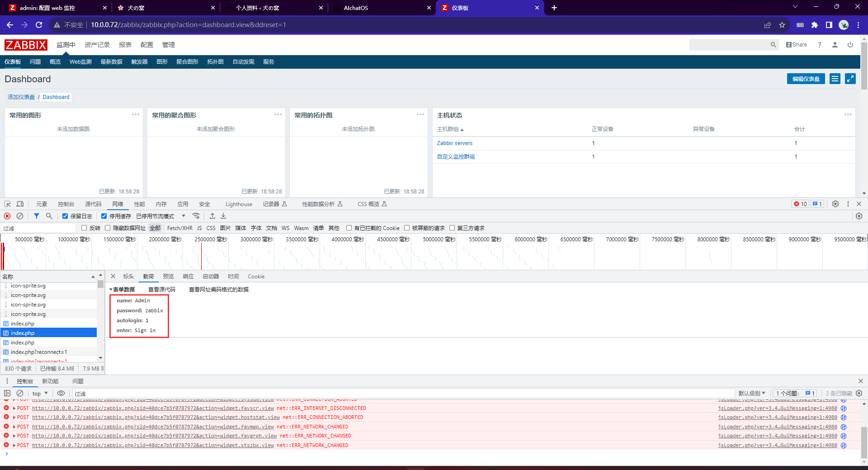This screenshot has width=868, height=470.
Task: Go to 最新数据 submenu
Action: (x=111, y=62)
